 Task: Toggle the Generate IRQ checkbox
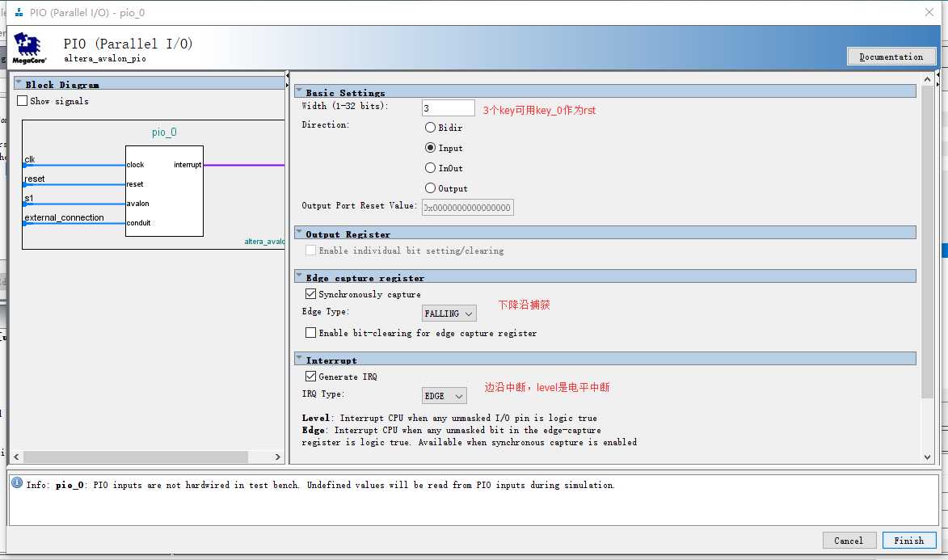(x=311, y=376)
